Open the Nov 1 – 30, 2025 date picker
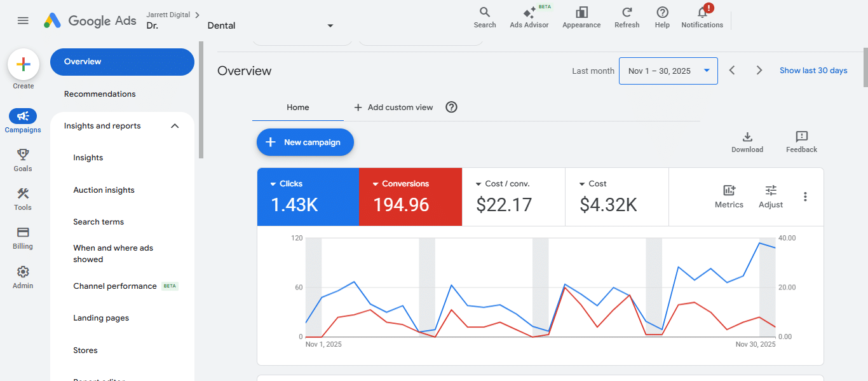The width and height of the screenshot is (868, 381). pos(668,71)
